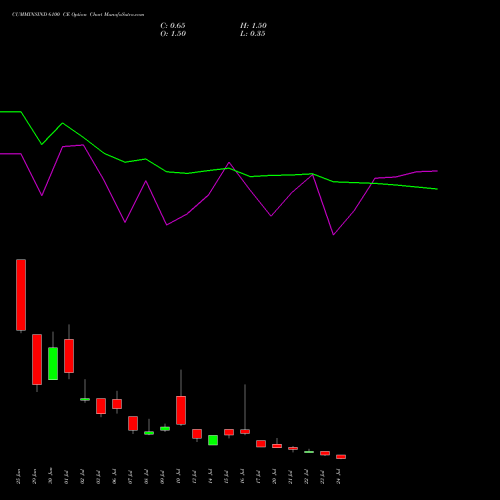
Task: Click the 02 Jul date label
Action: coord(83,477)
